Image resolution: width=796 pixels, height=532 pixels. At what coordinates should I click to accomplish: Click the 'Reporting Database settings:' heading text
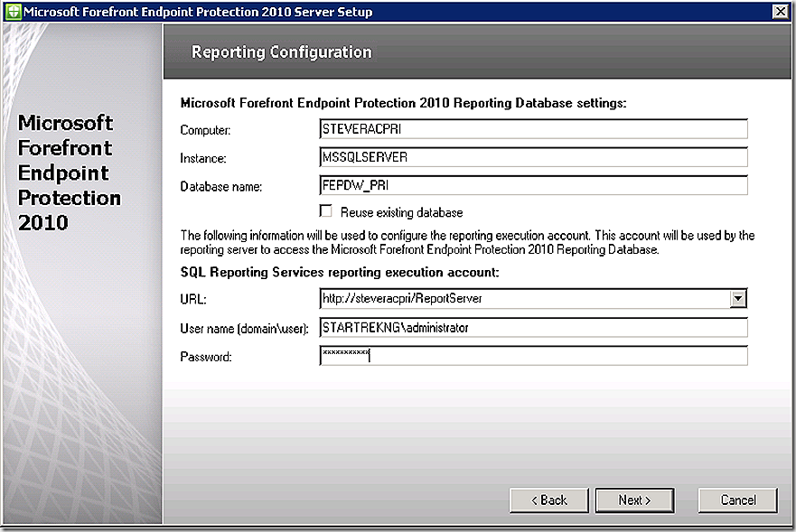[539, 103]
